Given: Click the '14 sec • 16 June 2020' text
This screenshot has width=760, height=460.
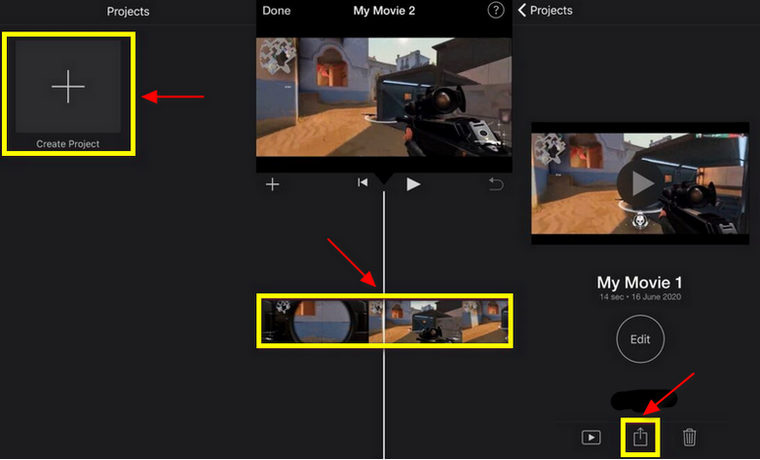Looking at the screenshot, I should point(640,297).
